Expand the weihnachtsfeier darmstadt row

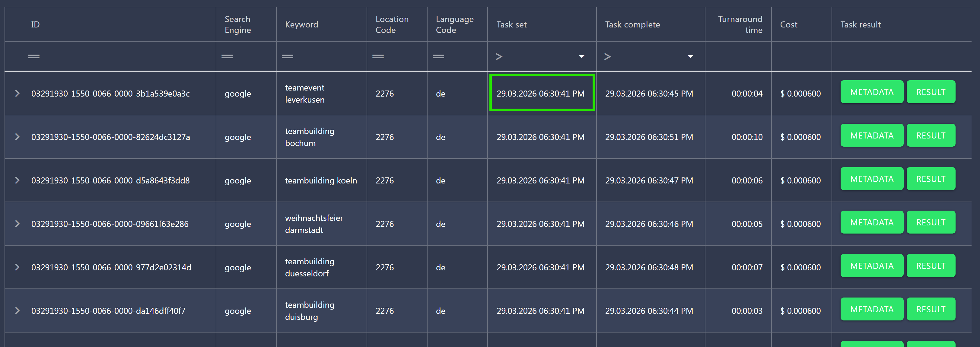point(17,223)
